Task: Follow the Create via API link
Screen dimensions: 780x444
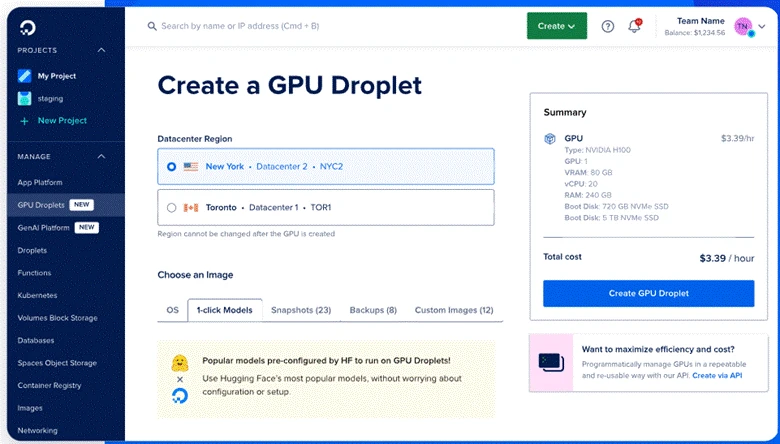Action: pyautogui.click(x=717, y=375)
